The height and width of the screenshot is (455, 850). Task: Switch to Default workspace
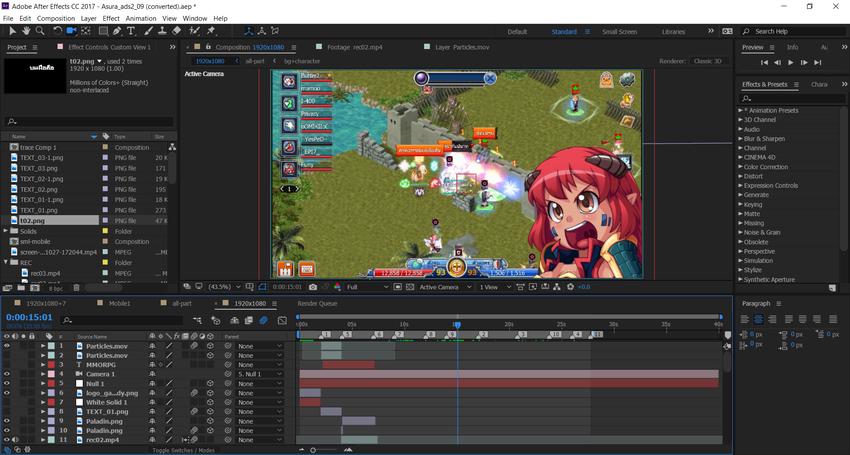[x=517, y=31]
